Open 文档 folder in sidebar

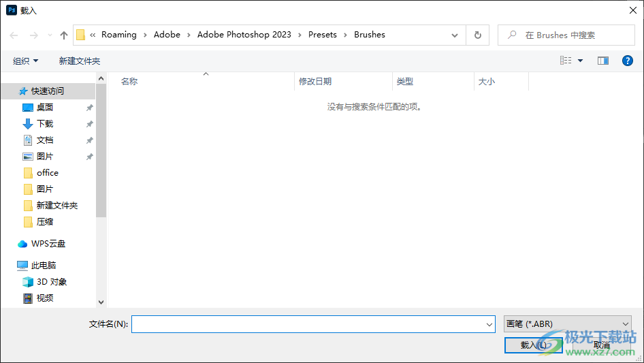point(45,140)
